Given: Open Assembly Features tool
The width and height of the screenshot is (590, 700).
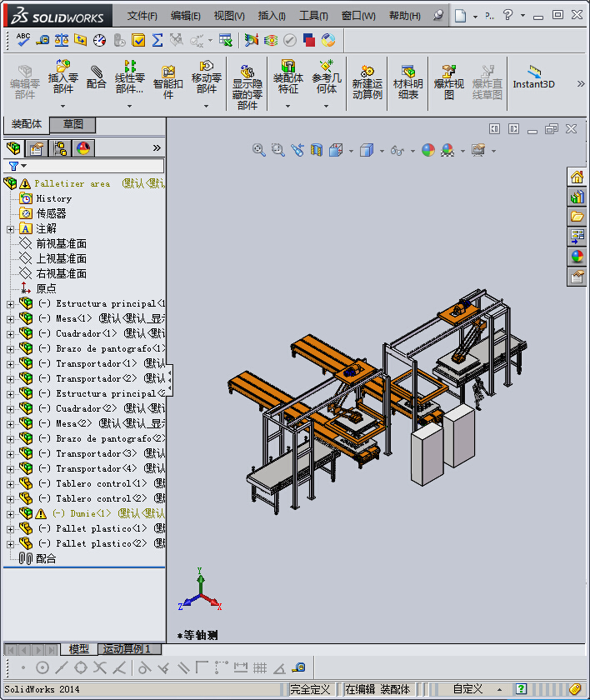Looking at the screenshot, I should (x=287, y=77).
